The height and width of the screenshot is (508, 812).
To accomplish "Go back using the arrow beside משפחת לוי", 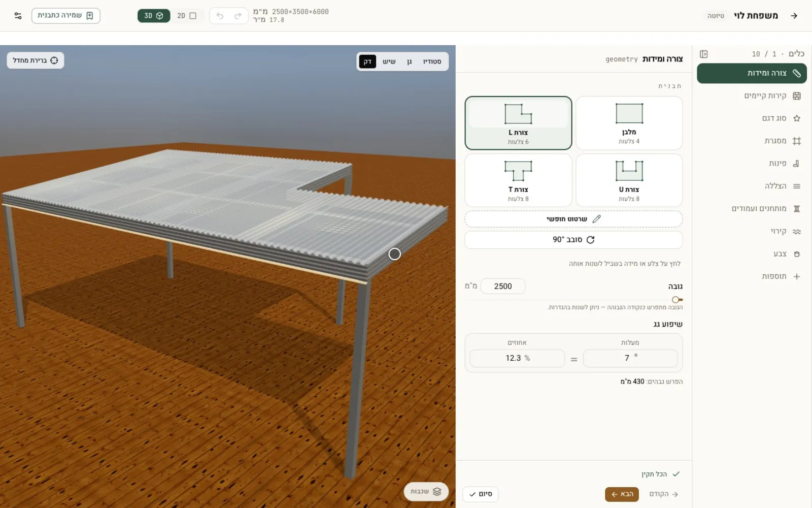I will 794,16.
